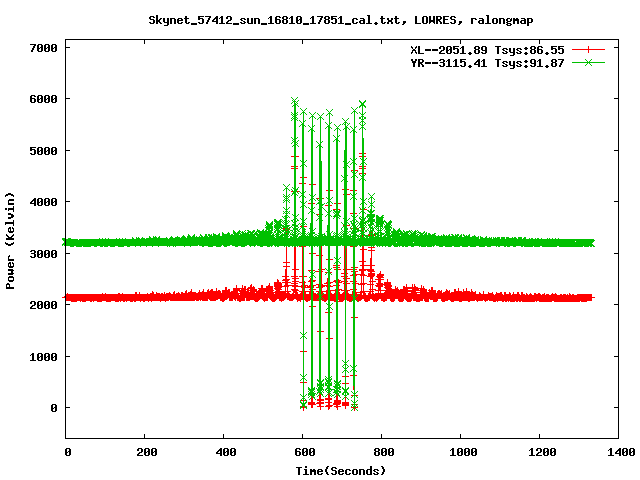Select the XL--2051.89 Tsys:86.55 legend label
Screen dimensions: 640x480
[x=487, y=50]
